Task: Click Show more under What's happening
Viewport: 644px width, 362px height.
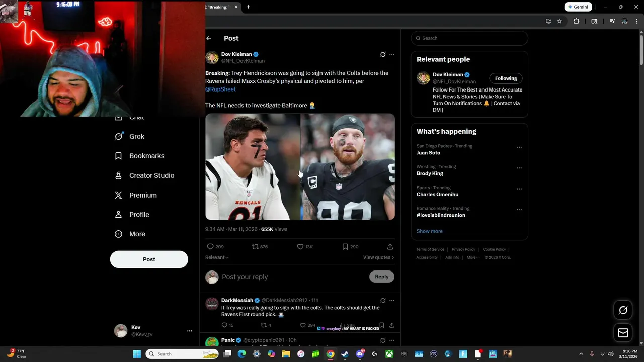Action: click(430, 231)
